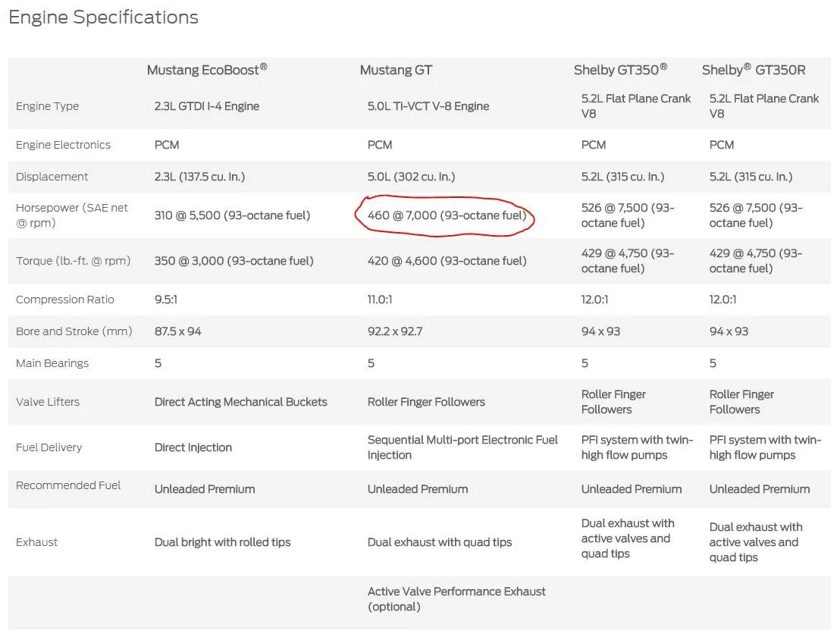
Task: Click the 'Exhaust' row label
Action: pyautogui.click(x=36, y=542)
